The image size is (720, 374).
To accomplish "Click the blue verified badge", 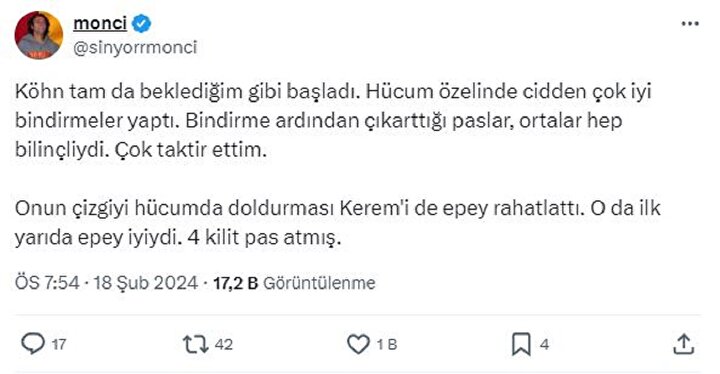I will [141, 23].
